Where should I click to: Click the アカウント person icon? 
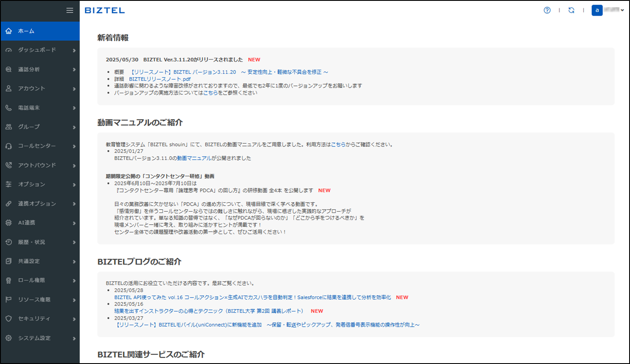coord(8,88)
